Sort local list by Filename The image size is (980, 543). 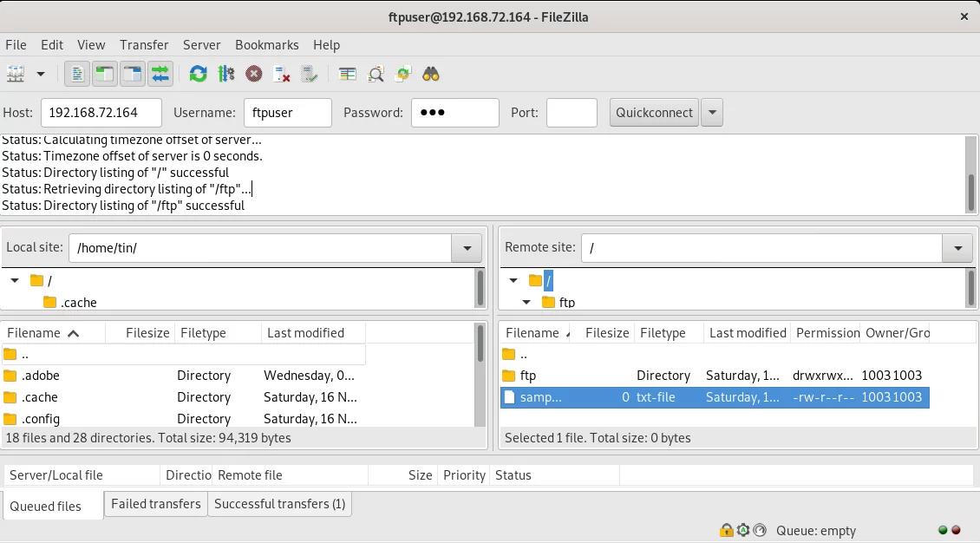click(54, 333)
